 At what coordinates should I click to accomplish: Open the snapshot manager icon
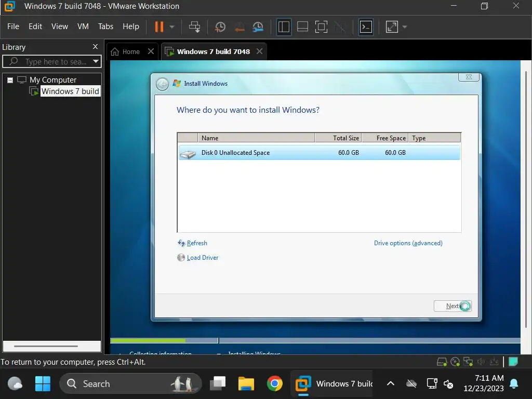[x=258, y=27]
